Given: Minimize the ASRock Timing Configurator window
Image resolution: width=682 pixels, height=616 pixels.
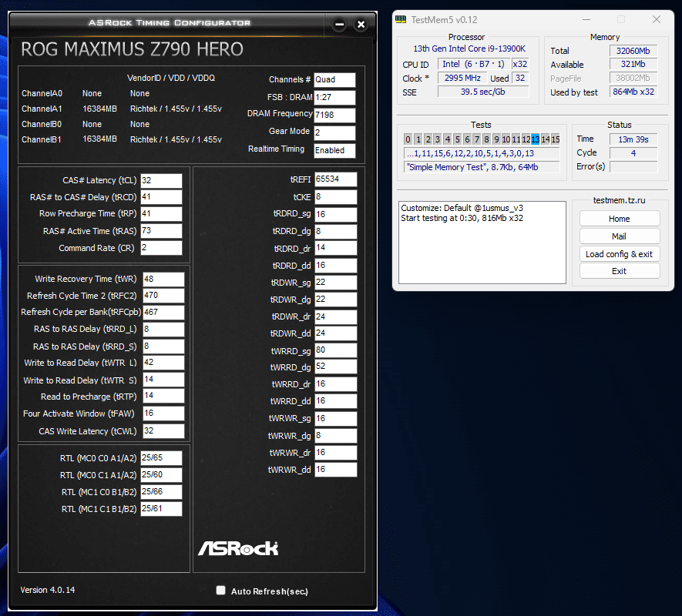Looking at the screenshot, I should tap(340, 25).
